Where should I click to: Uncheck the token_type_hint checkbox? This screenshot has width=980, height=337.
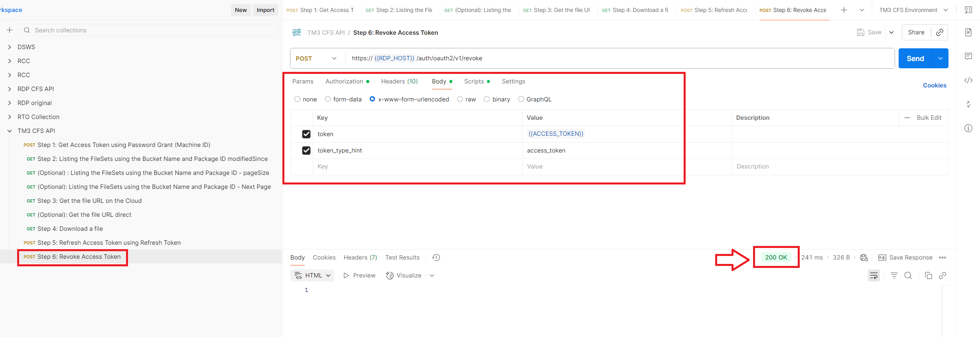(306, 151)
